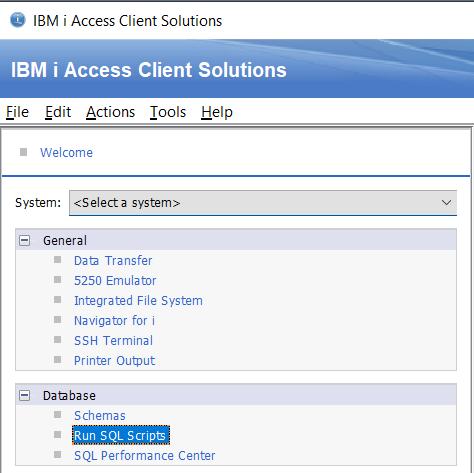
Task: Open the Actions menu
Action: click(x=110, y=112)
